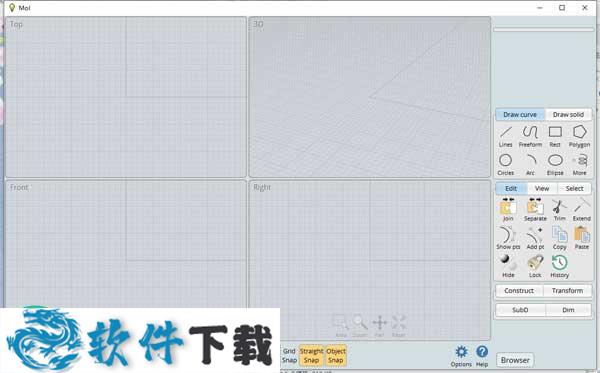Click the Right viewport label
The width and height of the screenshot is (600, 373).
point(262,187)
